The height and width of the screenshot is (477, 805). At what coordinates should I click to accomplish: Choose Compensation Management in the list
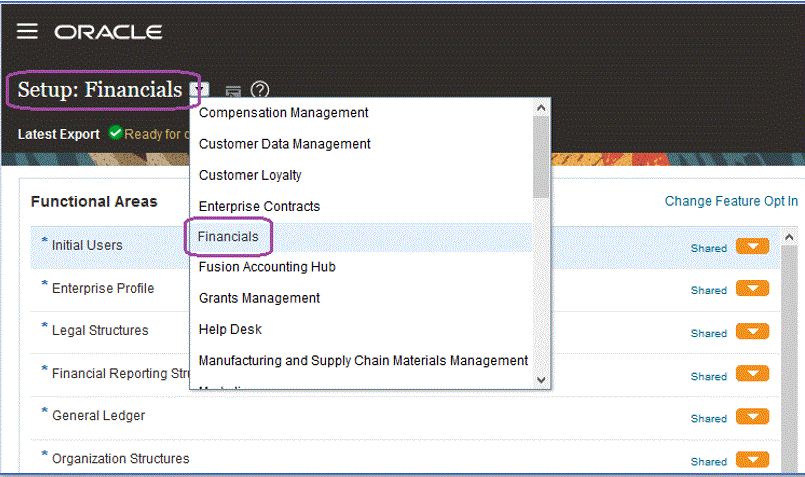point(284,113)
